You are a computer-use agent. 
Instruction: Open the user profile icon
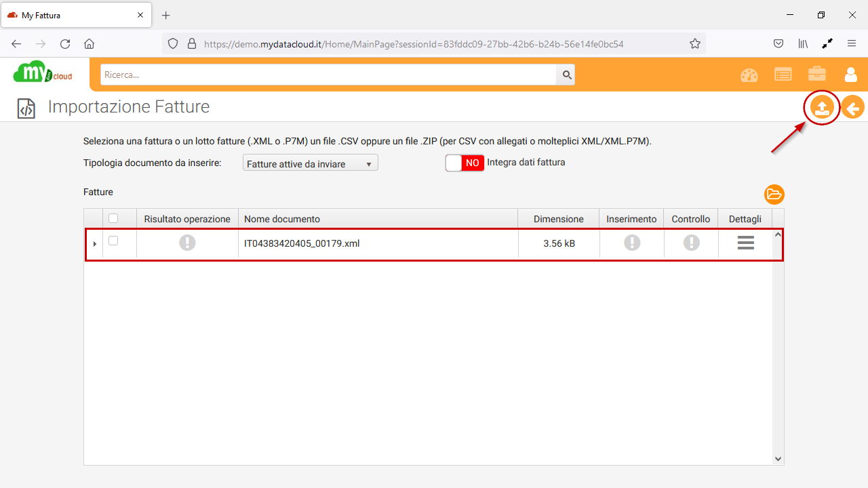(x=850, y=75)
